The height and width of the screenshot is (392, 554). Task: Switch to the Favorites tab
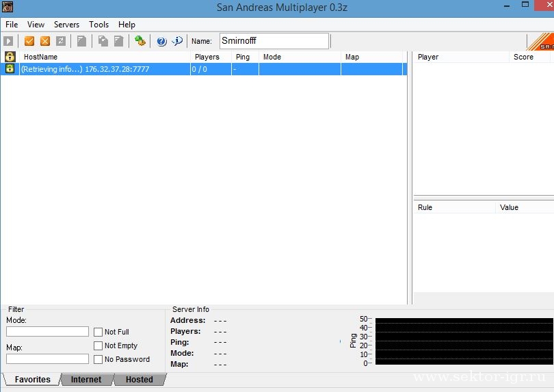coord(33,379)
